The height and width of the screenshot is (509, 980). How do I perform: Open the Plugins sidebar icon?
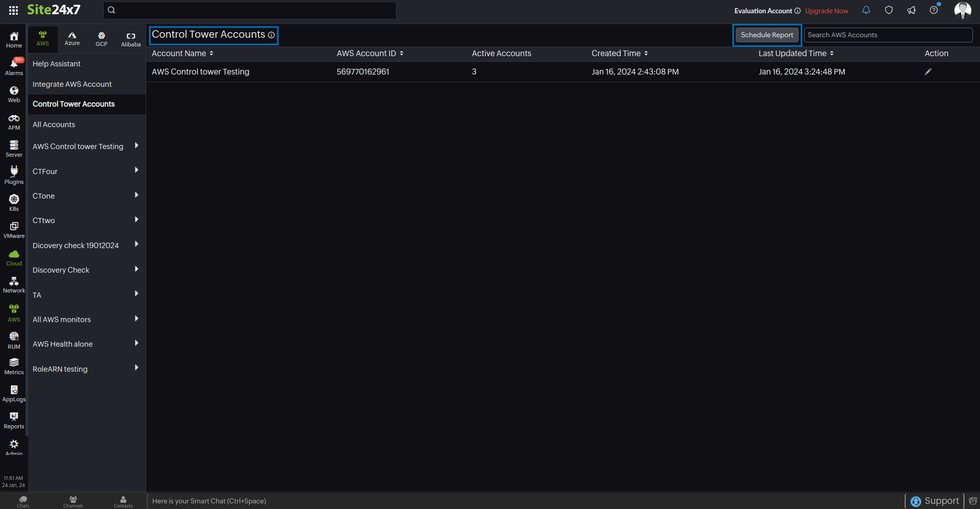14,175
